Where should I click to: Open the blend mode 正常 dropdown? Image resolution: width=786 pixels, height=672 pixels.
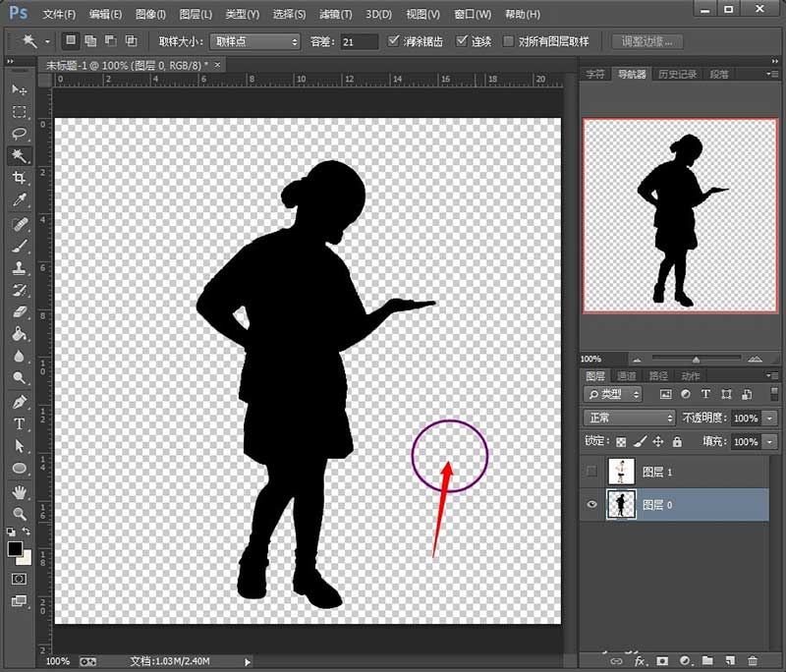pos(628,418)
